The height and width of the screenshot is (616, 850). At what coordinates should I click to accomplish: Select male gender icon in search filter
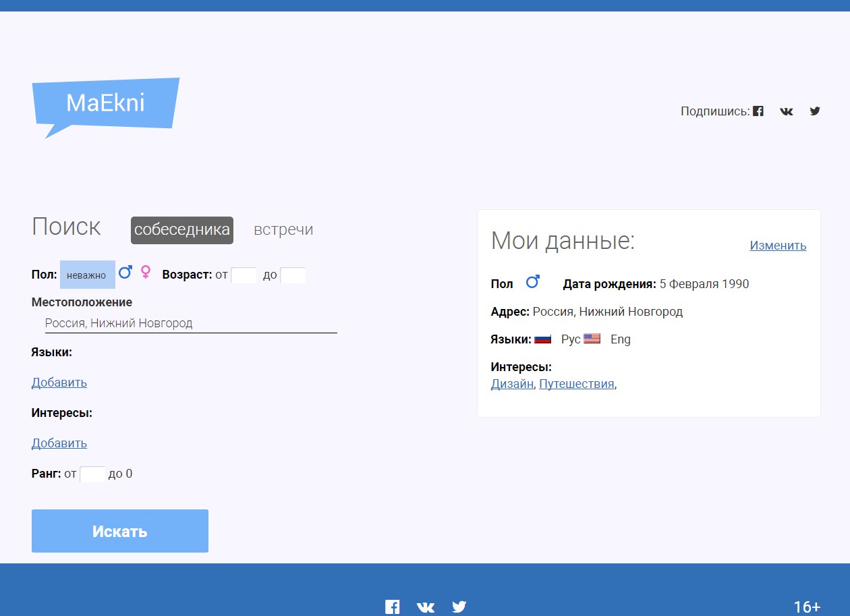[x=125, y=273]
